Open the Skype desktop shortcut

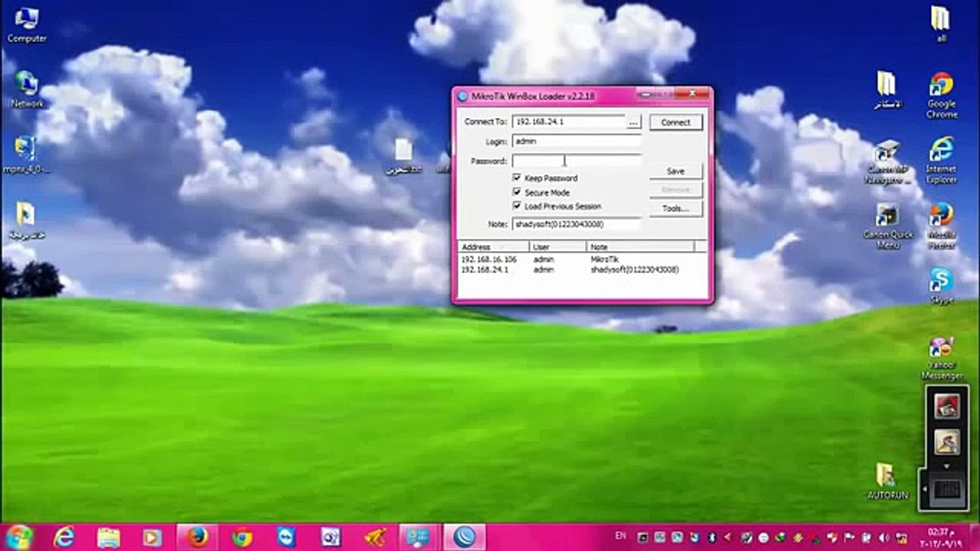pos(941,285)
